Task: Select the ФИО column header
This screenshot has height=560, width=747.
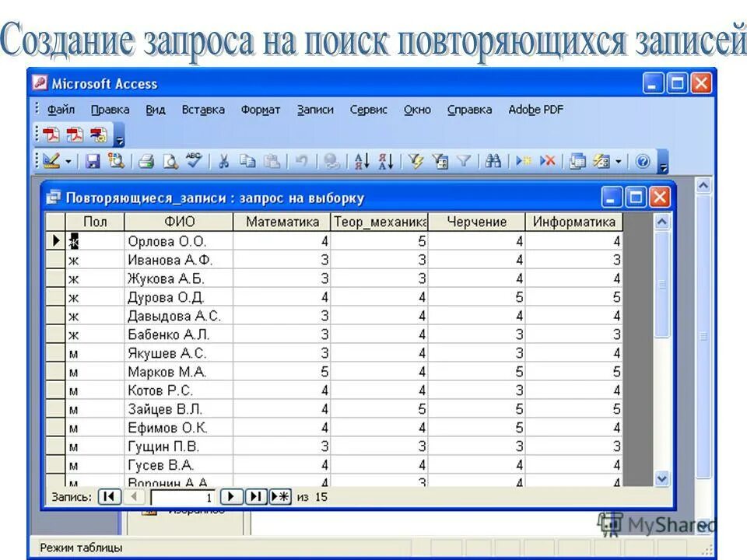Action: point(179,222)
